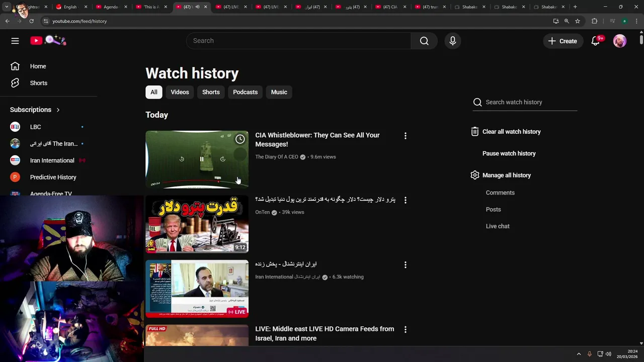Reload the page with browser refresh button
The image size is (644, 362).
coord(31,21)
